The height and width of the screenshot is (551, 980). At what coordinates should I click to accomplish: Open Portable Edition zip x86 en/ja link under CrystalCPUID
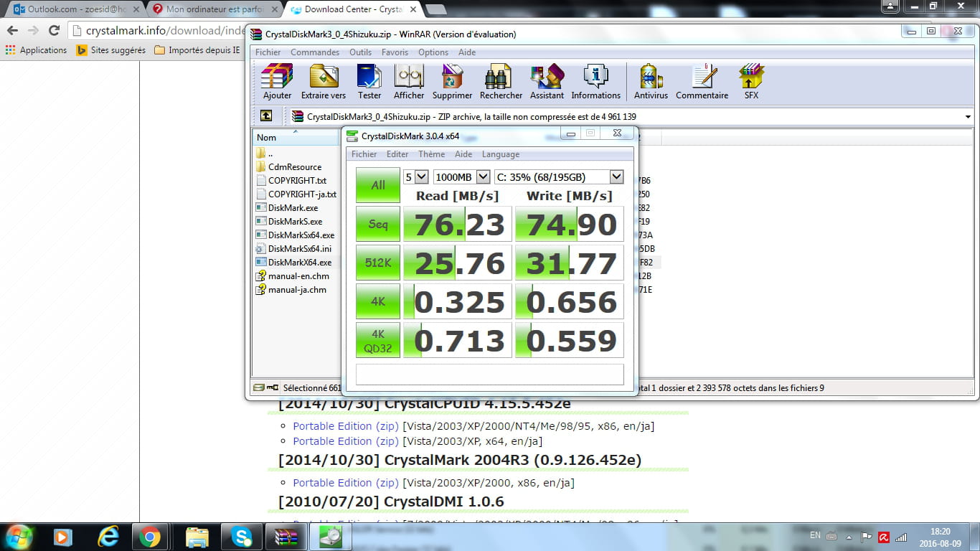tap(345, 426)
